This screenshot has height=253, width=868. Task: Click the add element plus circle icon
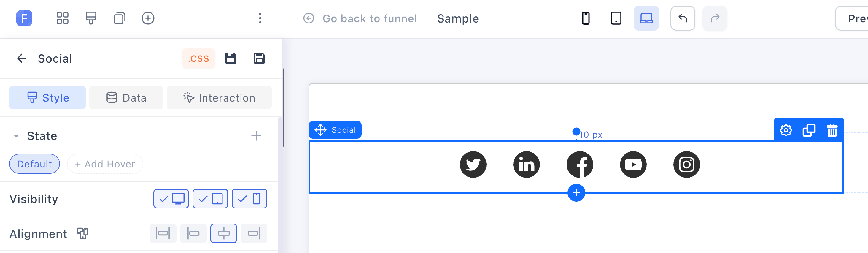148,18
